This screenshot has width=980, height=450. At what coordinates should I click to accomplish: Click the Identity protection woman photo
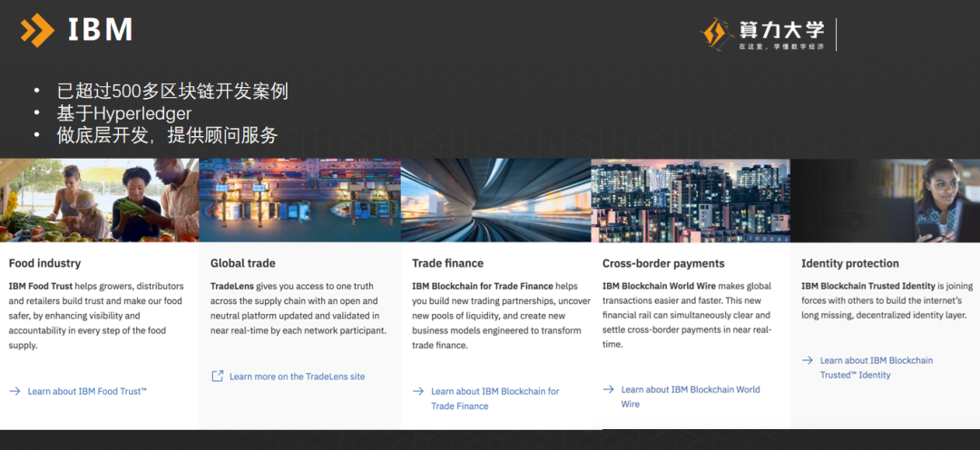[x=885, y=200]
